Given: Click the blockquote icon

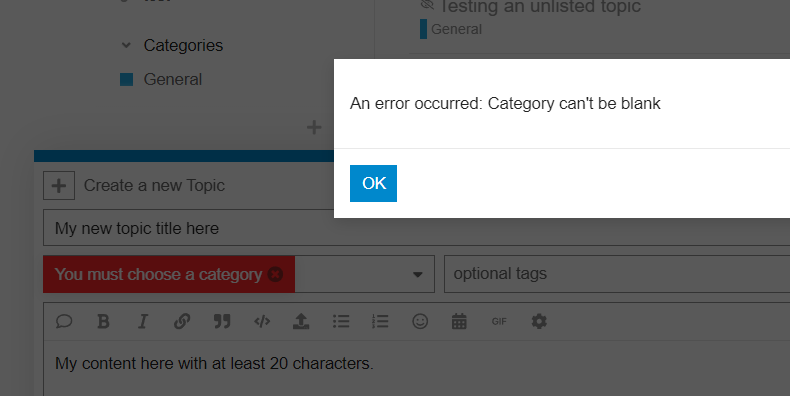Looking at the screenshot, I should click(x=222, y=321).
